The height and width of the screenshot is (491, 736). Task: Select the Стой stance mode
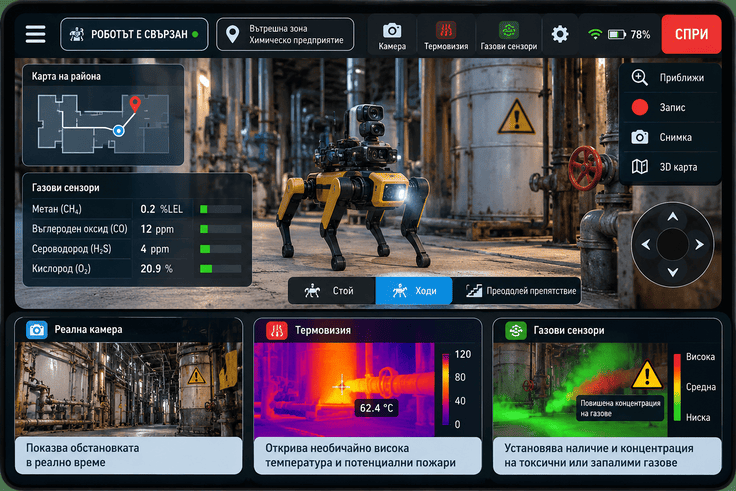(332, 291)
